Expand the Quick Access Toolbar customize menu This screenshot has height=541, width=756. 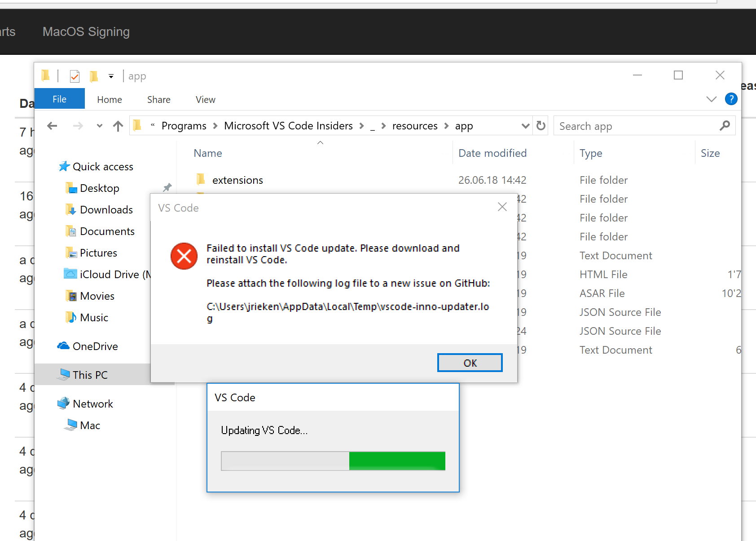click(x=111, y=75)
